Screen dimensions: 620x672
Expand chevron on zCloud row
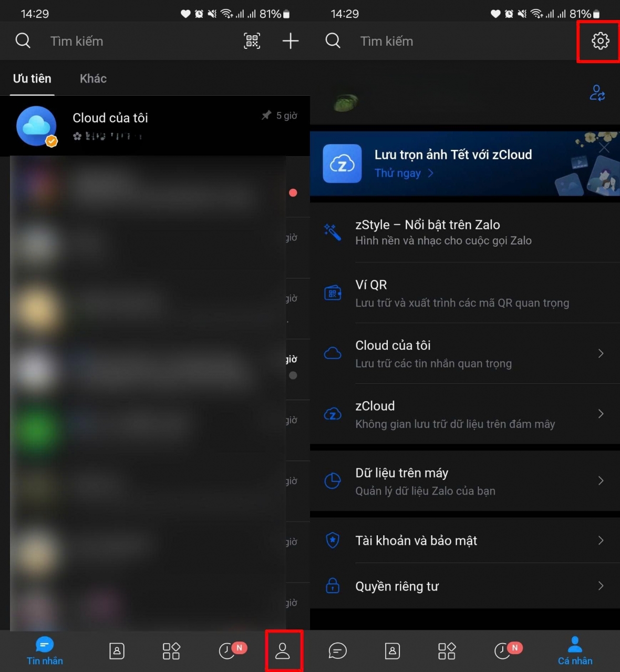(x=601, y=414)
